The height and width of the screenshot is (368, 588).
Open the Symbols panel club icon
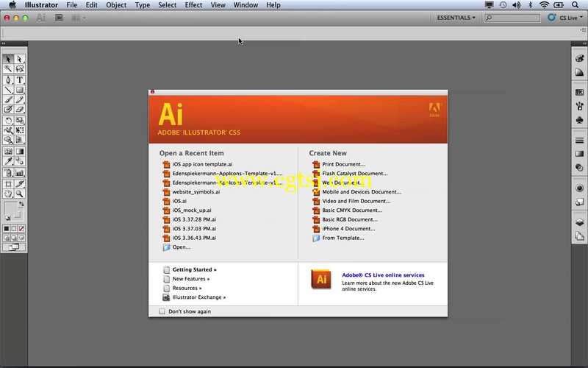pyautogui.click(x=579, y=121)
